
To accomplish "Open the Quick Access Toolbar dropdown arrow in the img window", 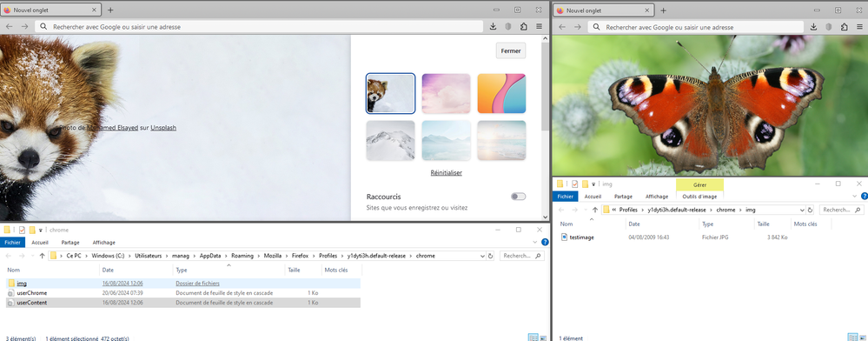I will (x=594, y=184).
